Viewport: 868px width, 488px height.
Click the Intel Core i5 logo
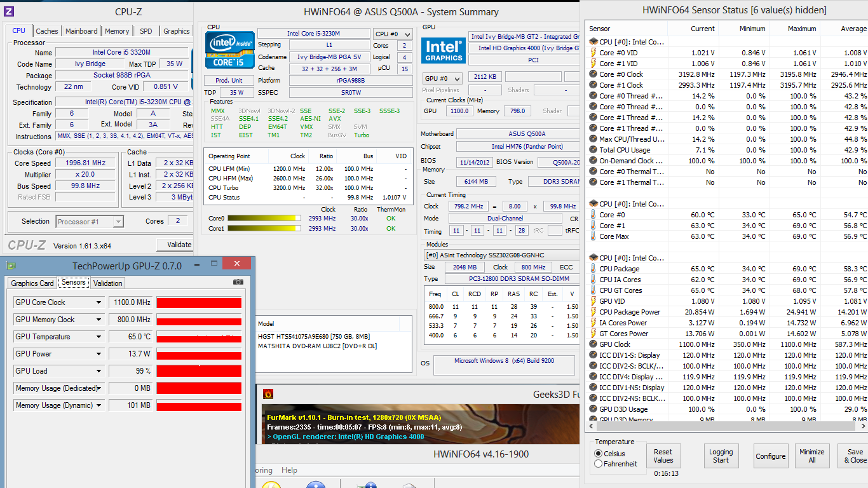229,50
